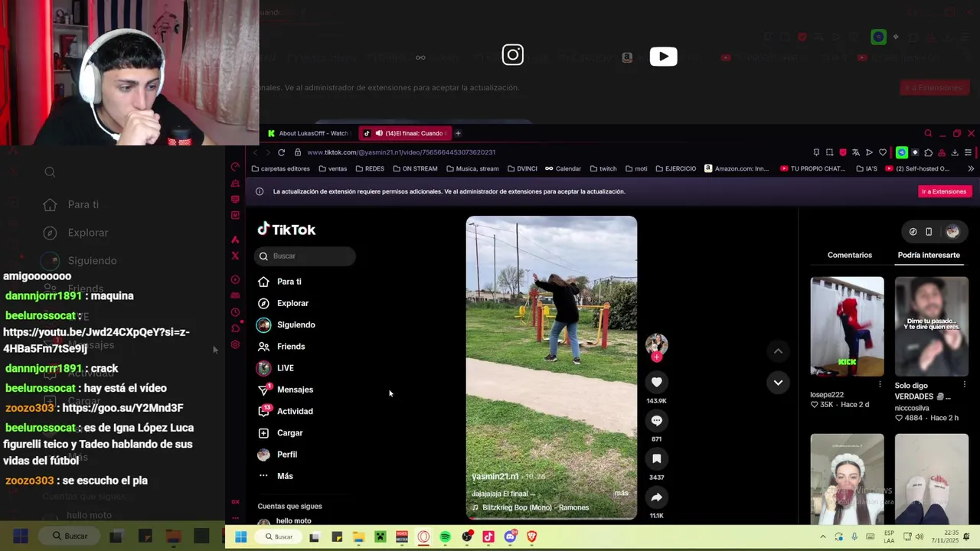Open the comments bubble showing 871

(656, 420)
